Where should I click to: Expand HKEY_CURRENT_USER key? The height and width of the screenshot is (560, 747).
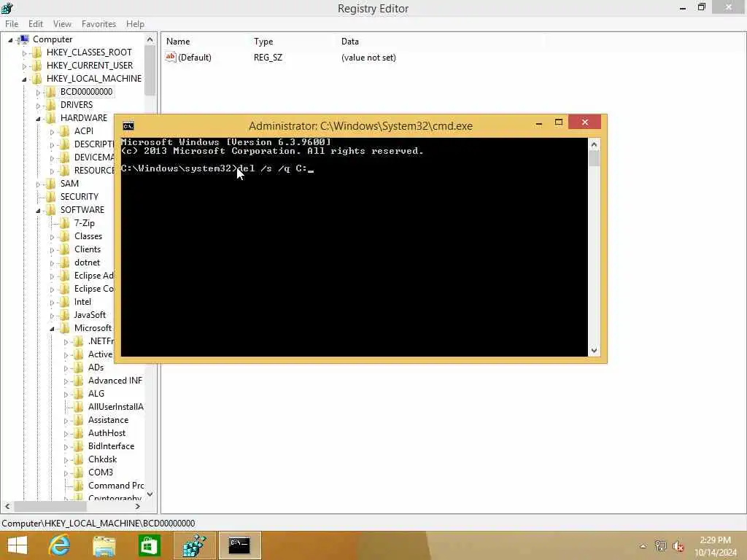pos(24,66)
